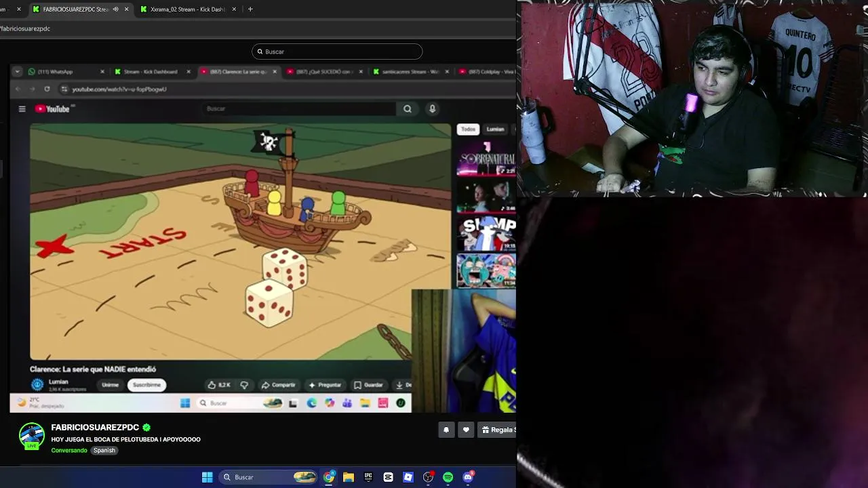Image resolution: width=868 pixels, height=488 pixels.
Task: Open Copilot in streamed taskbar
Action: [330, 403]
